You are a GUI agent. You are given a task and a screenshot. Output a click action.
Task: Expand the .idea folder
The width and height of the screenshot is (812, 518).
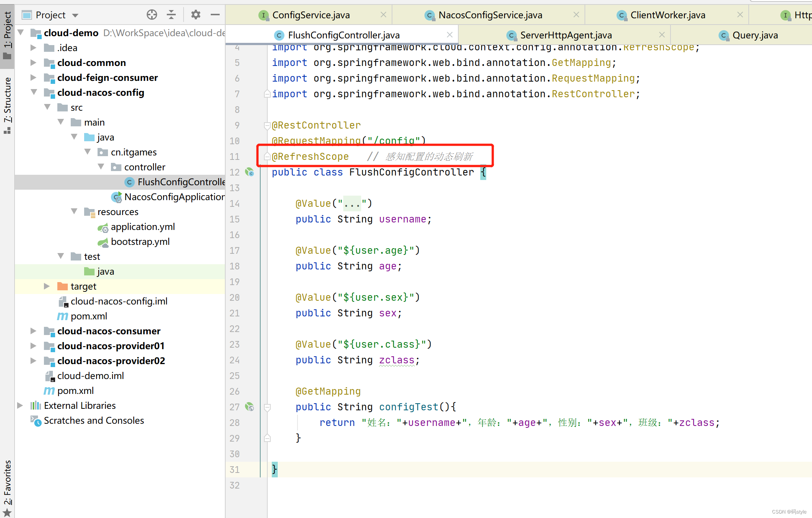point(33,47)
